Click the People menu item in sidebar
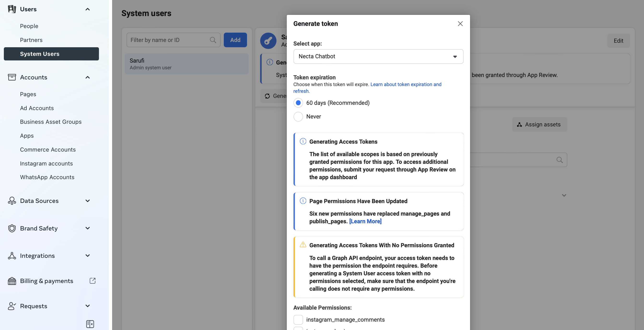Image resolution: width=644 pixels, height=330 pixels. (29, 26)
